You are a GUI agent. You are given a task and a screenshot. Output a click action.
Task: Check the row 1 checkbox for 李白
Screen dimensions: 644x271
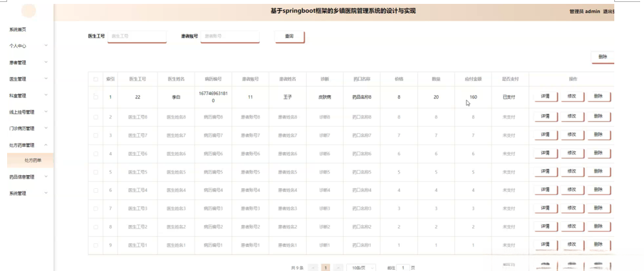coord(96,97)
